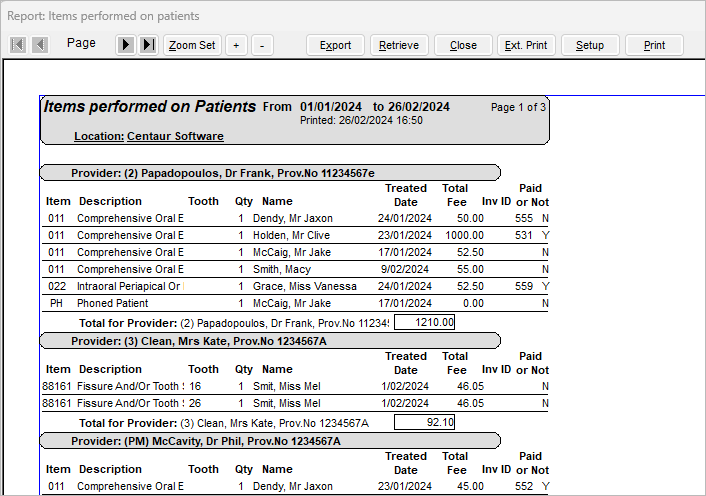Click the 1000.00 total fee value

coord(464,235)
